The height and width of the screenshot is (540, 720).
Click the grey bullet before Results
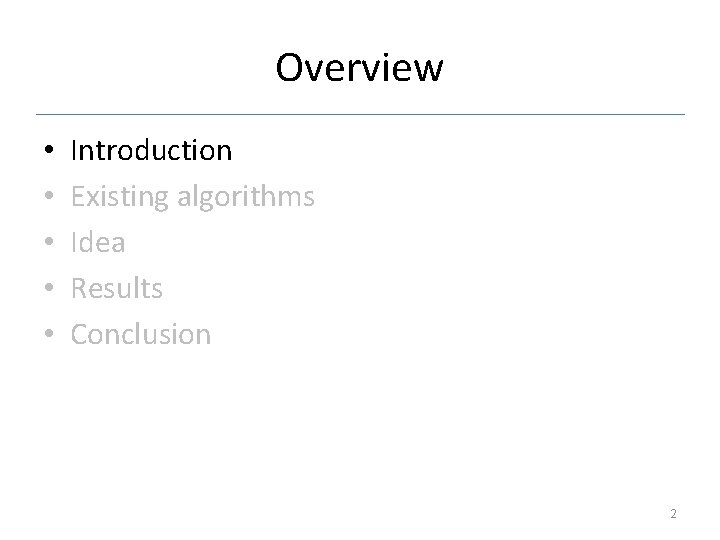click(49, 287)
